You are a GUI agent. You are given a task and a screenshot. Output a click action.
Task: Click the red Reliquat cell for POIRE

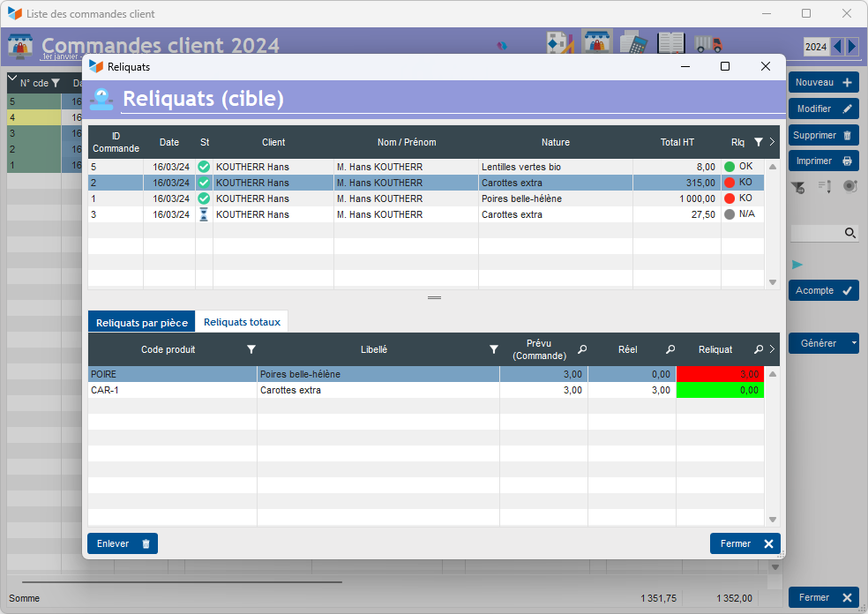[720, 374]
